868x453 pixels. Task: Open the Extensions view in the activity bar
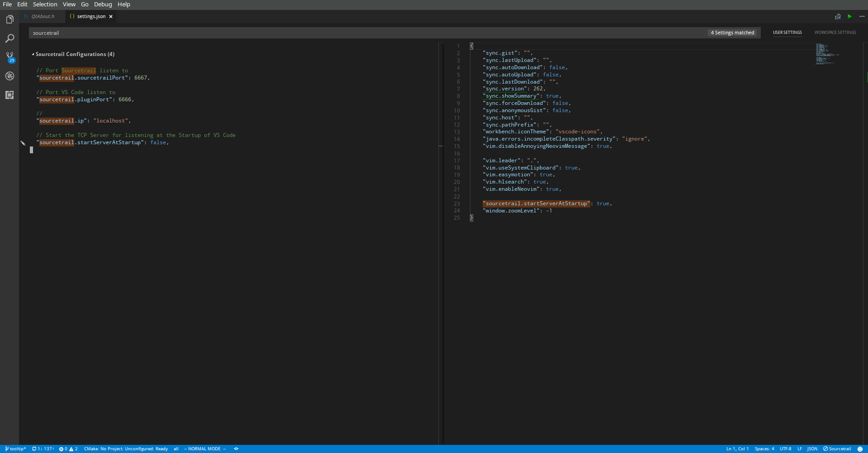coord(9,95)
